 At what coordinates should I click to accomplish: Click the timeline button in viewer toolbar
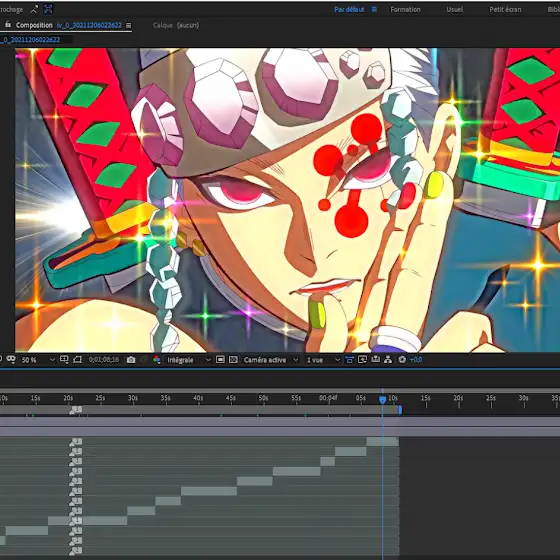click(375, 359)
